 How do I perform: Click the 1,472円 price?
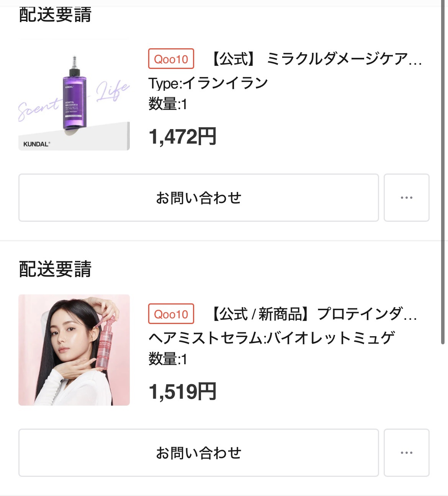[x=182, y=137]
